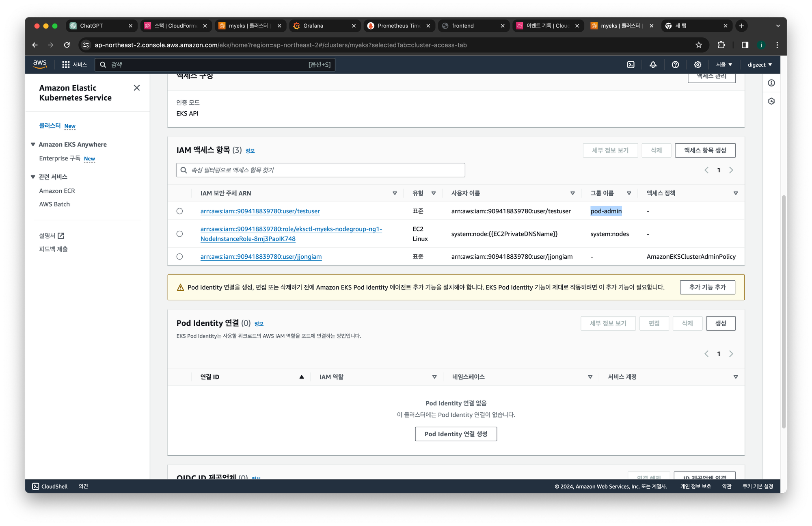Click the browser back arrow
Image resolution: width=812 pixels, height=526 pixels.
point(35,45)
